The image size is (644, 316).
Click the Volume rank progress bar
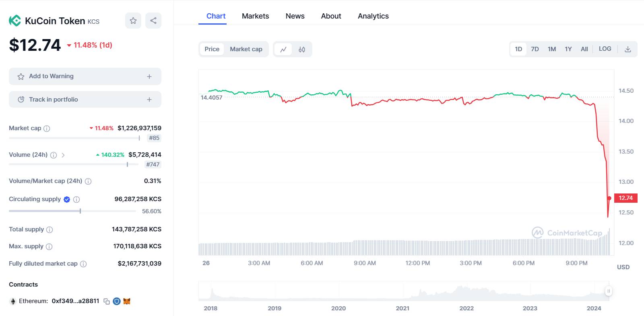point(74,164)
